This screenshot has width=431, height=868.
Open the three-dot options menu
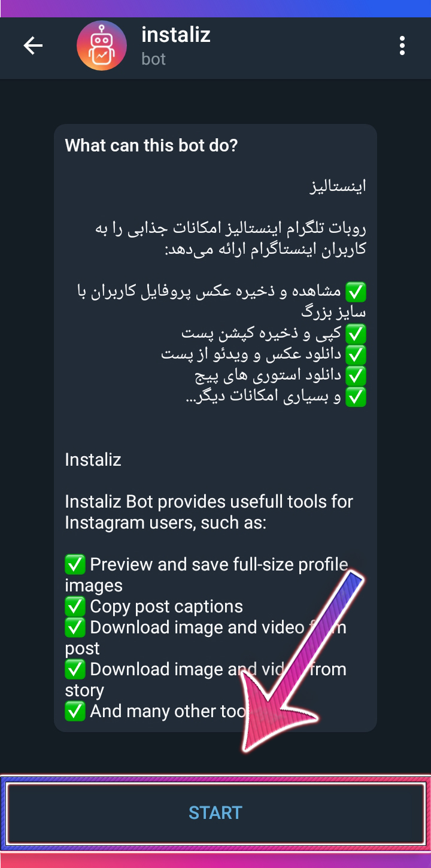pyautogui.click(x=402, y=45)
